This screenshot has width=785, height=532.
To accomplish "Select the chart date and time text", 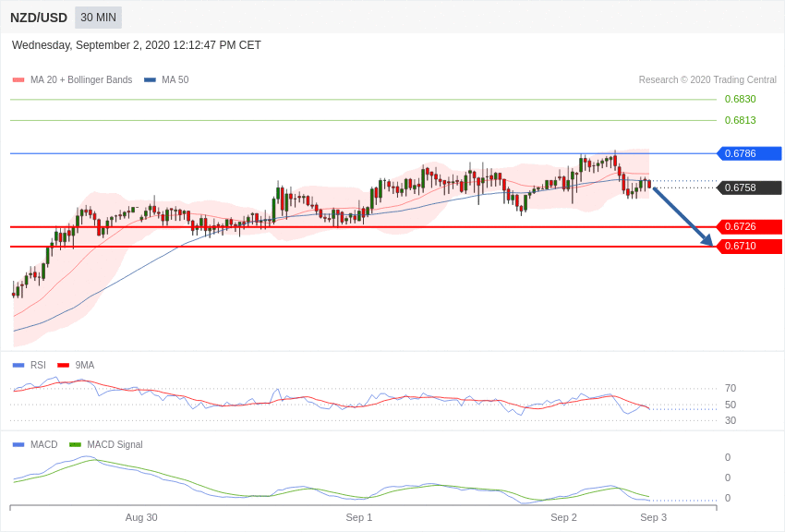I will click(136, 45).
